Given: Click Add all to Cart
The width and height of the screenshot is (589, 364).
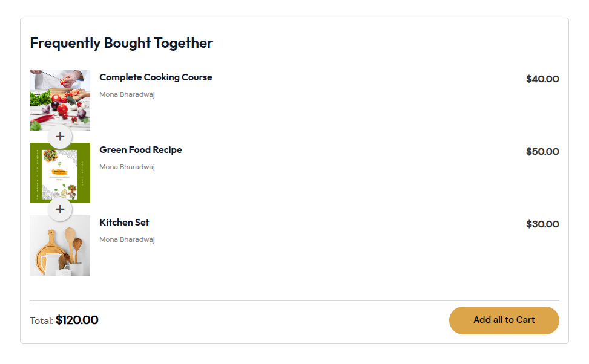Looking at the screenshot, I should 504,320.
